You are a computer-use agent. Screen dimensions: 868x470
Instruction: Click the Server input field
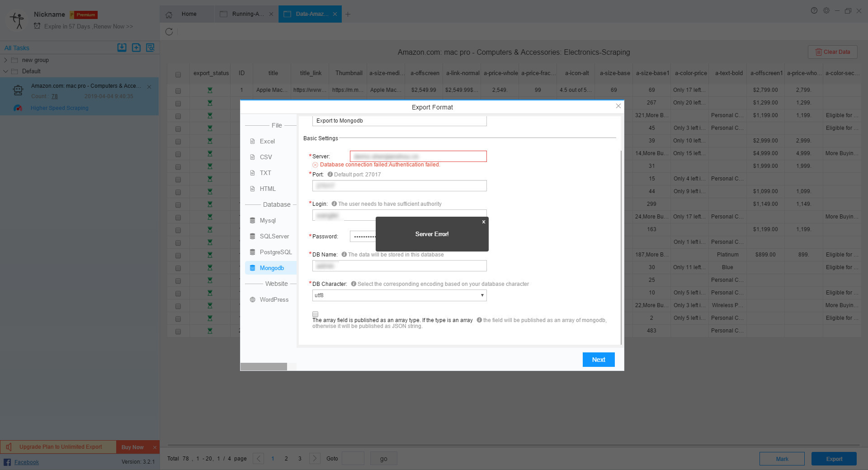click(x=418, y=156)
